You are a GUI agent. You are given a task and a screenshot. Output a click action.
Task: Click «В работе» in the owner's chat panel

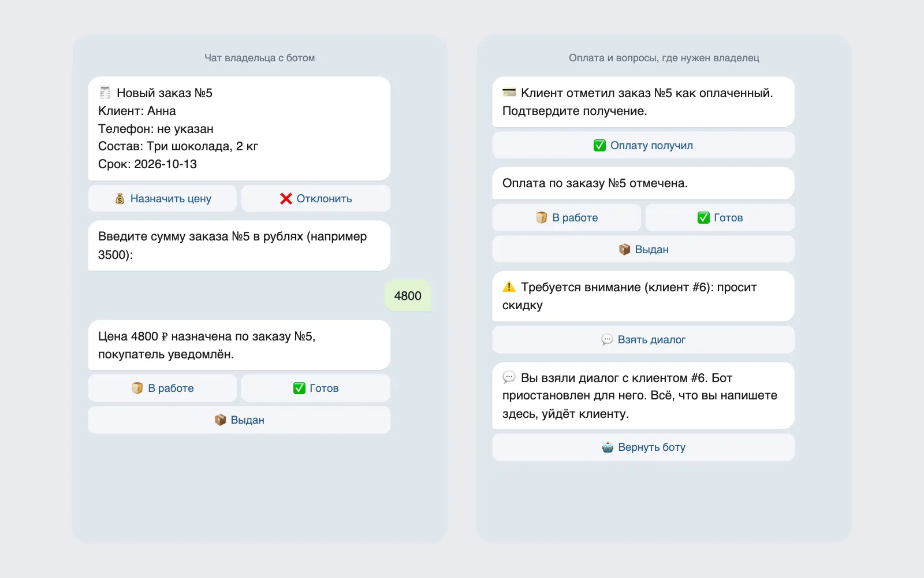(x=162, y=388)
